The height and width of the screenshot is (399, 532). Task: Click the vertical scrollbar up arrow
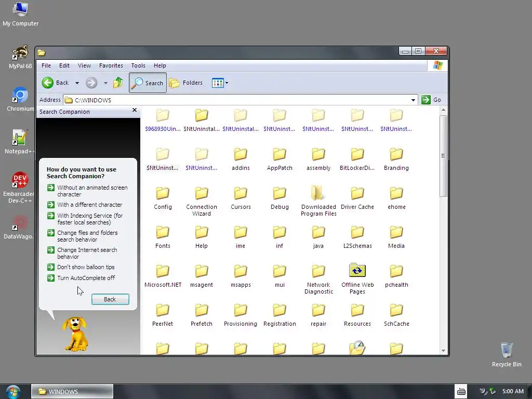(444, 110)
